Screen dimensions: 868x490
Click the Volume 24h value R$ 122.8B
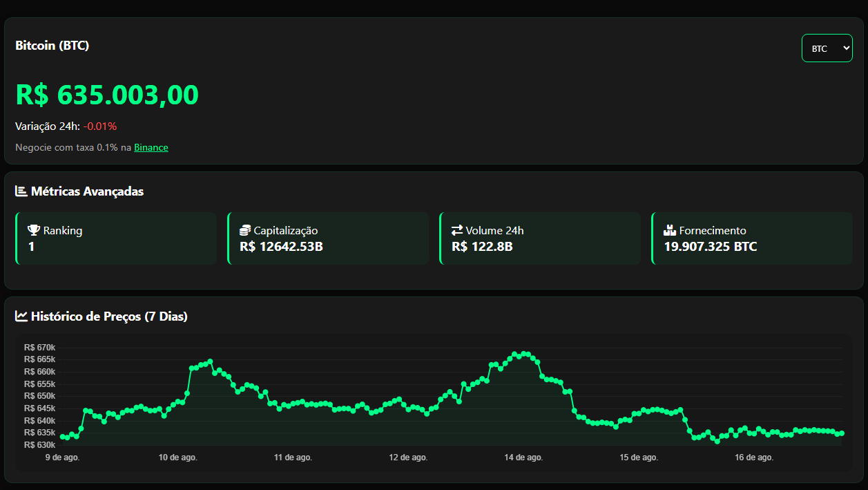(482, 247)
